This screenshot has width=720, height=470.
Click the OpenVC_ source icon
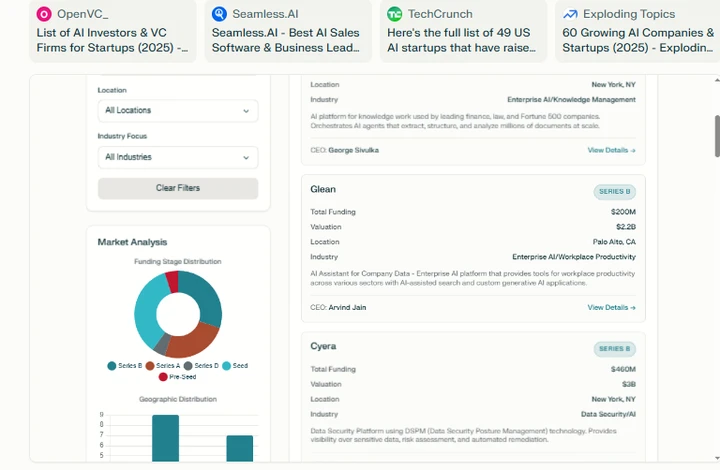pos(44,14)
